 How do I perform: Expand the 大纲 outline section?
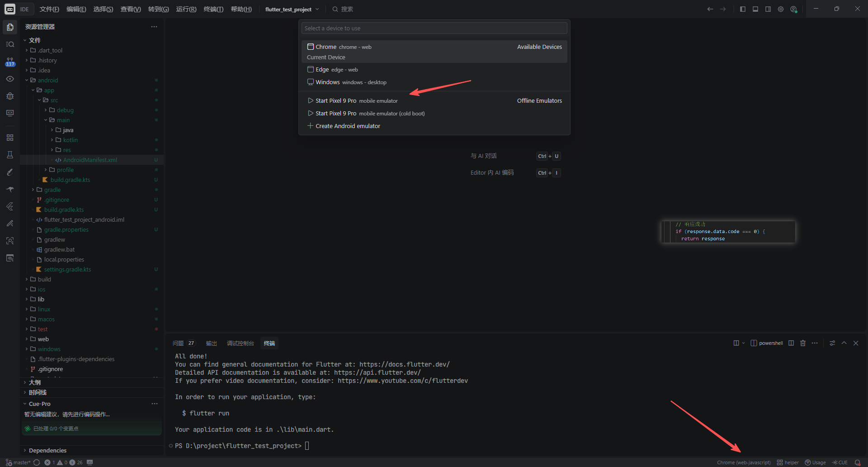92,382
